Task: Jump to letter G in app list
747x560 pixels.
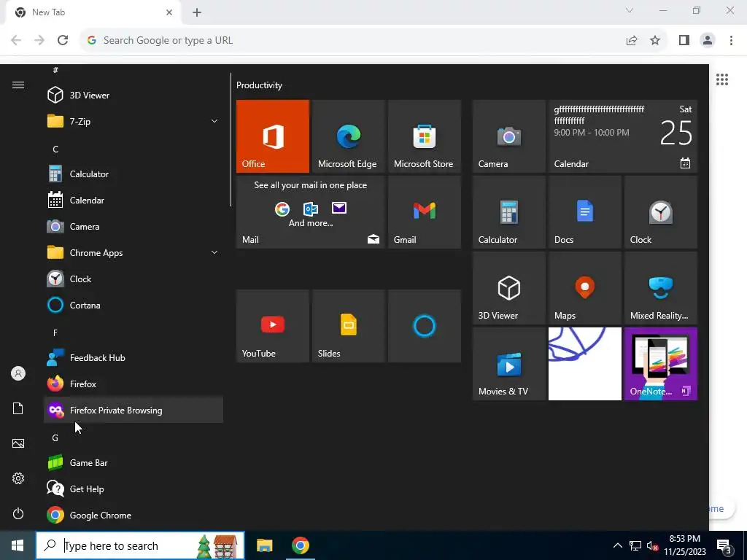Action: click(x=55, y=437)
